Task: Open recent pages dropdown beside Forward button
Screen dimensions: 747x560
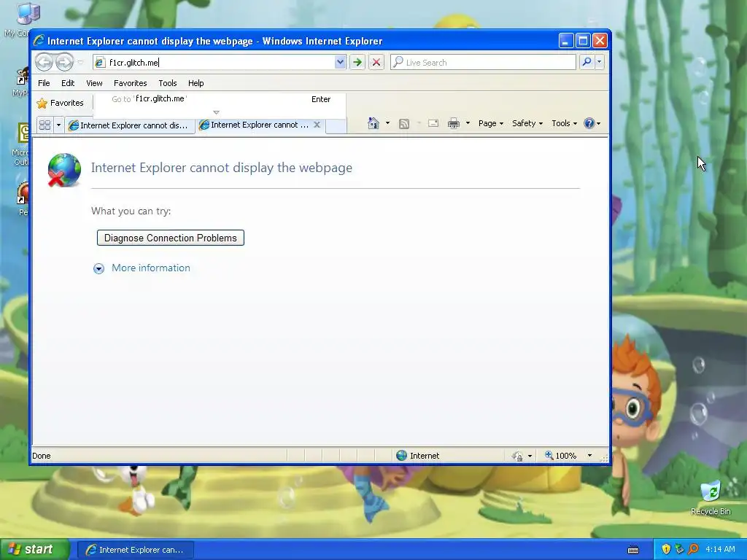Action: (80, 63)
